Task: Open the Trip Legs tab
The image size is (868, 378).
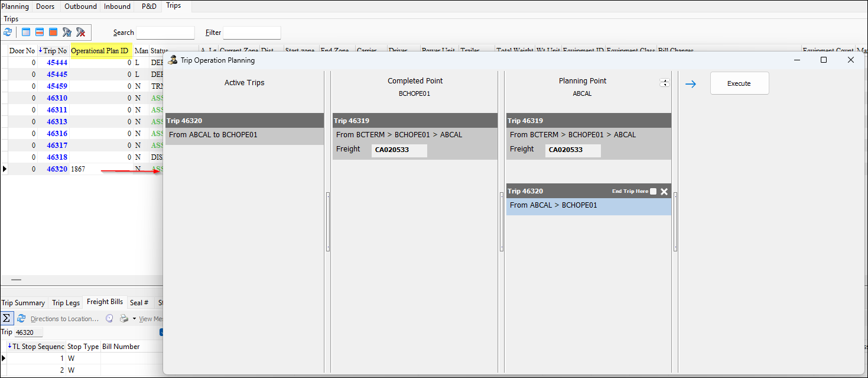Action: tap(65, 302)
